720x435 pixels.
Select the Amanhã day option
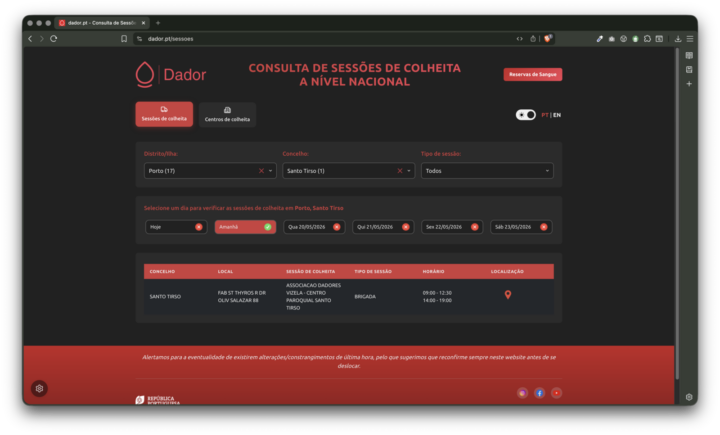245,227
